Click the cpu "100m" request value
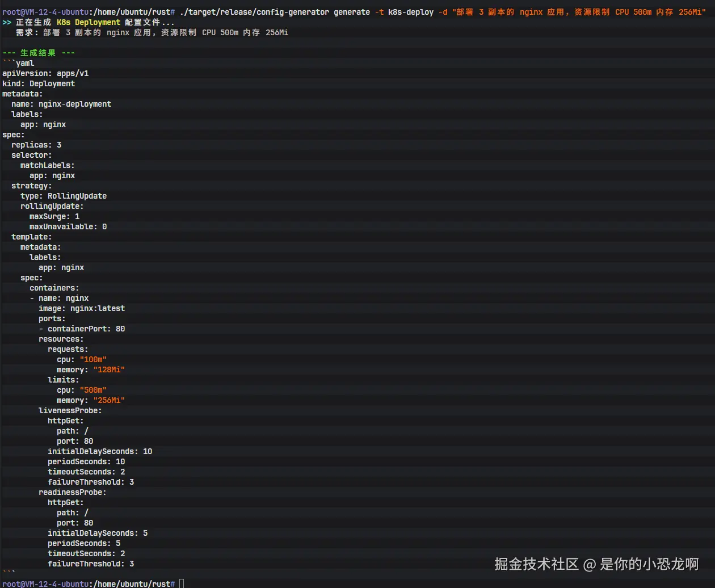The width and height of the screenshot is (715, 588). click(93, 359)
